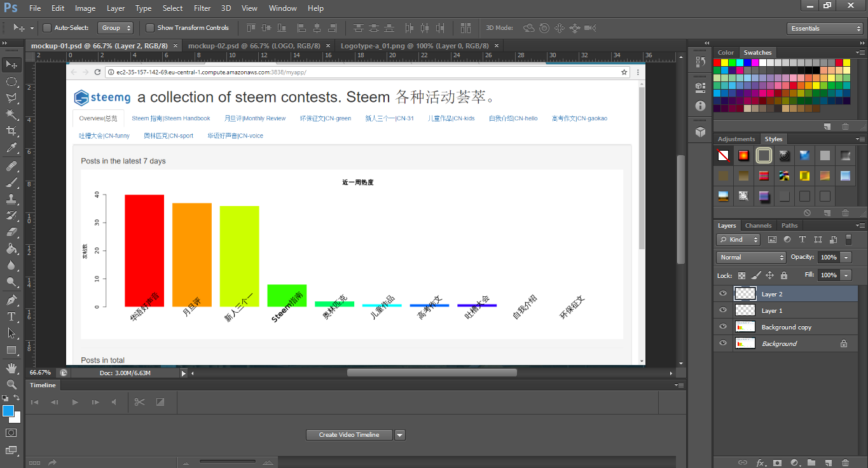Click the Create Video Timeline button

(x=349, y=435)
